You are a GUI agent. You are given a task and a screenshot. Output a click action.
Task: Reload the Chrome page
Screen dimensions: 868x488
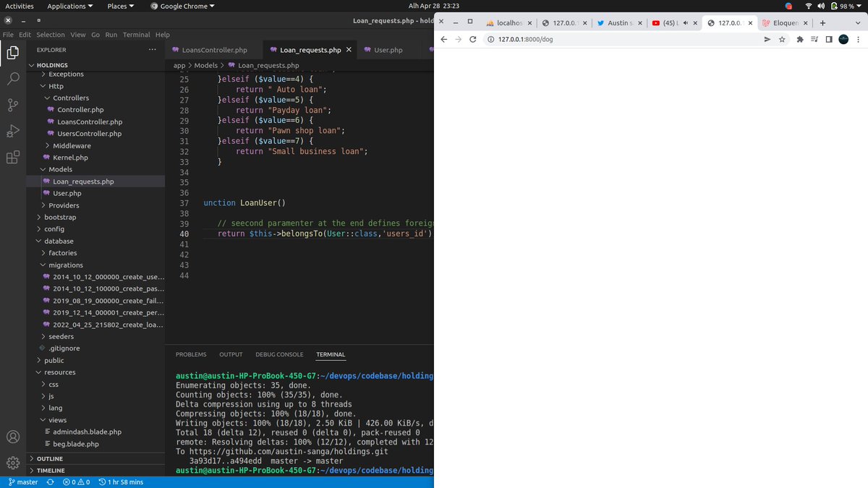pos(473,40)
